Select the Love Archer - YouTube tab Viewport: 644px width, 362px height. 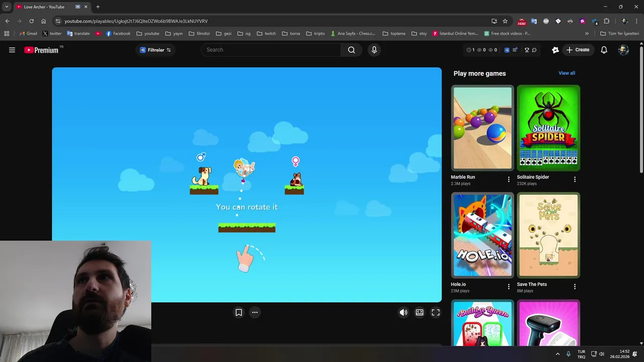click(x=44, y=7)
